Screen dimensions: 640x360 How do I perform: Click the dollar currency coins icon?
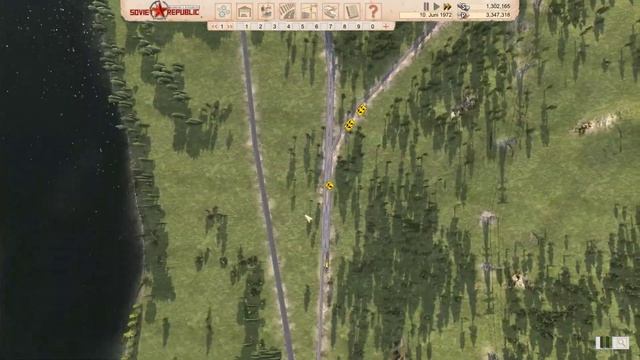pos(463,15)
